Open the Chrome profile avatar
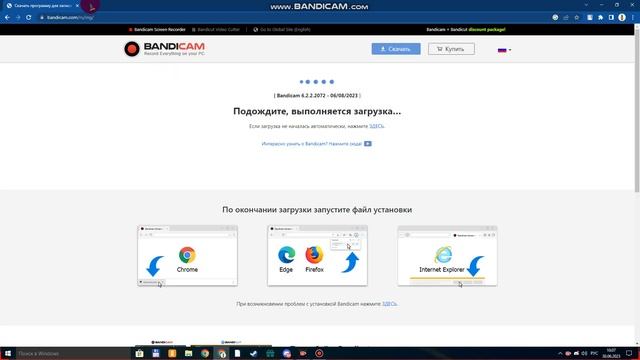 point(622,18)
